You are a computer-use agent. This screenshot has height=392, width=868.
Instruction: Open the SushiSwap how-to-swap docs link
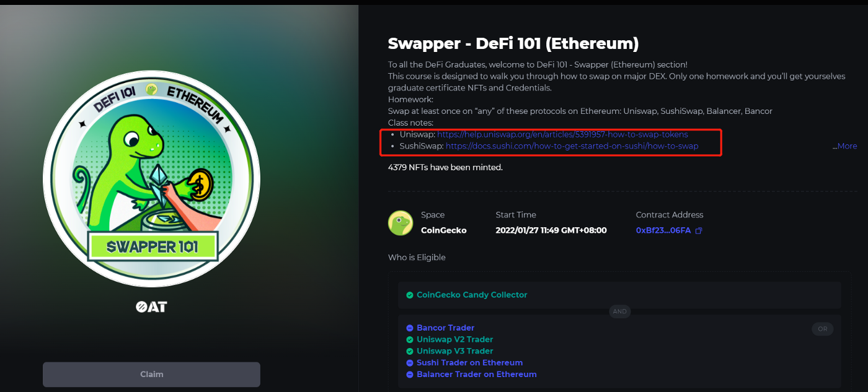(572, 146)
